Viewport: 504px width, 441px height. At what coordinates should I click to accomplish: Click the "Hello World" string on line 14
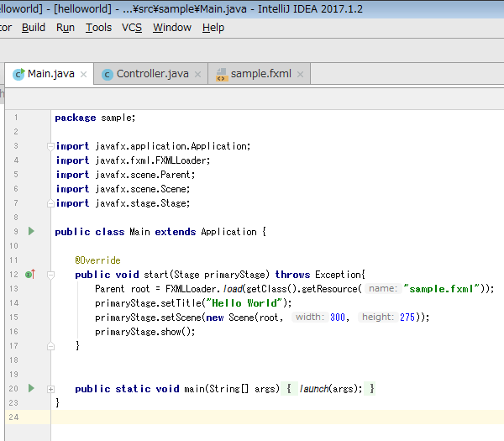(244, 302)
